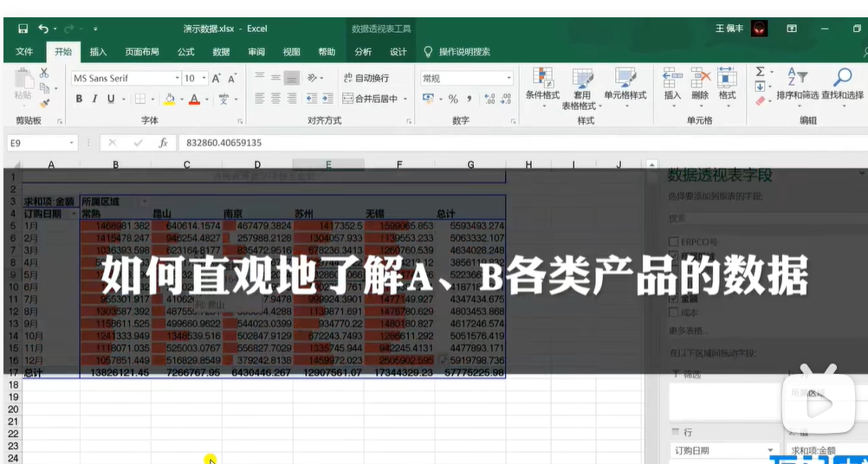
Task: Click the wén phonetic guide icon
Action: tap(223, 99)
